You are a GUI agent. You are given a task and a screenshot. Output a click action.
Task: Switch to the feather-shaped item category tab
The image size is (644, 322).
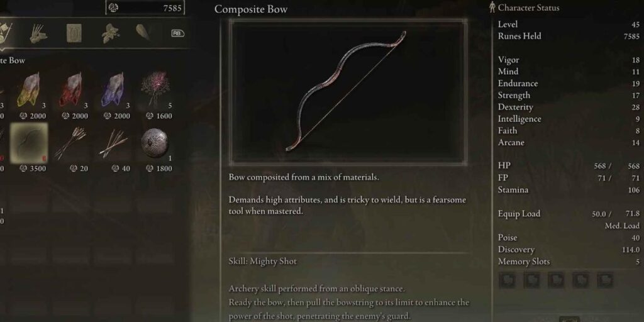pyautogui.click(x=143, y=32)
